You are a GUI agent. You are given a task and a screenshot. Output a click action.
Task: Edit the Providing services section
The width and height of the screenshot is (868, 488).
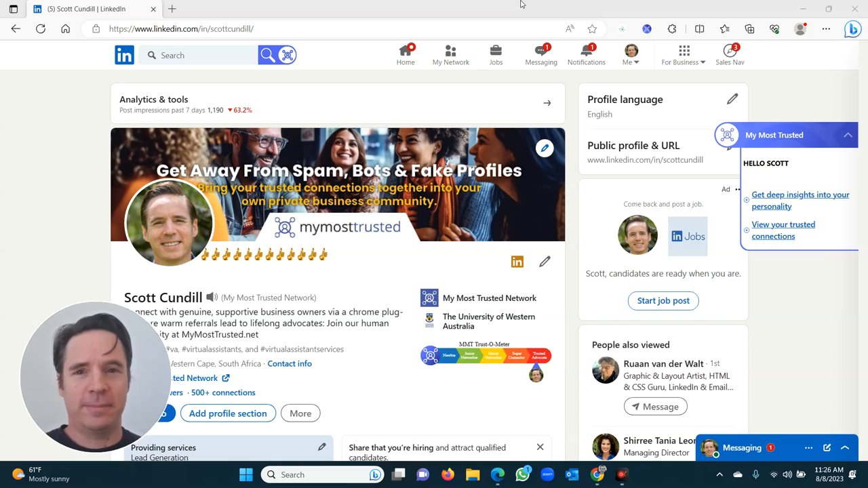(322, 447)
